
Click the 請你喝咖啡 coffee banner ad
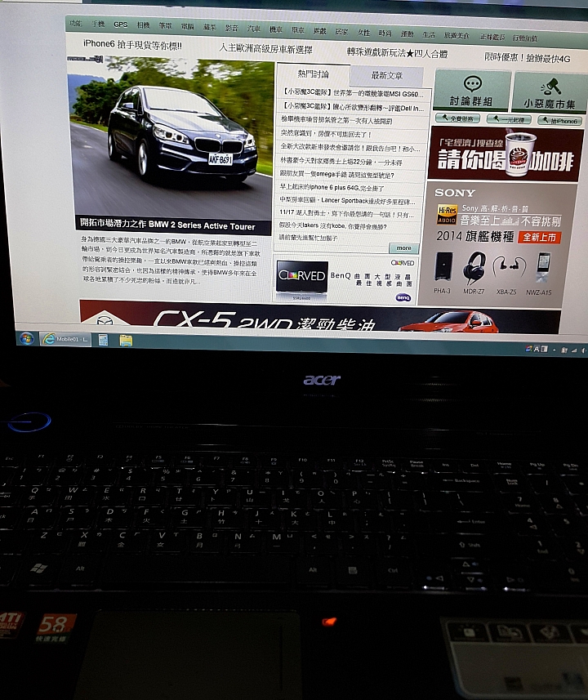click(505, 154)
